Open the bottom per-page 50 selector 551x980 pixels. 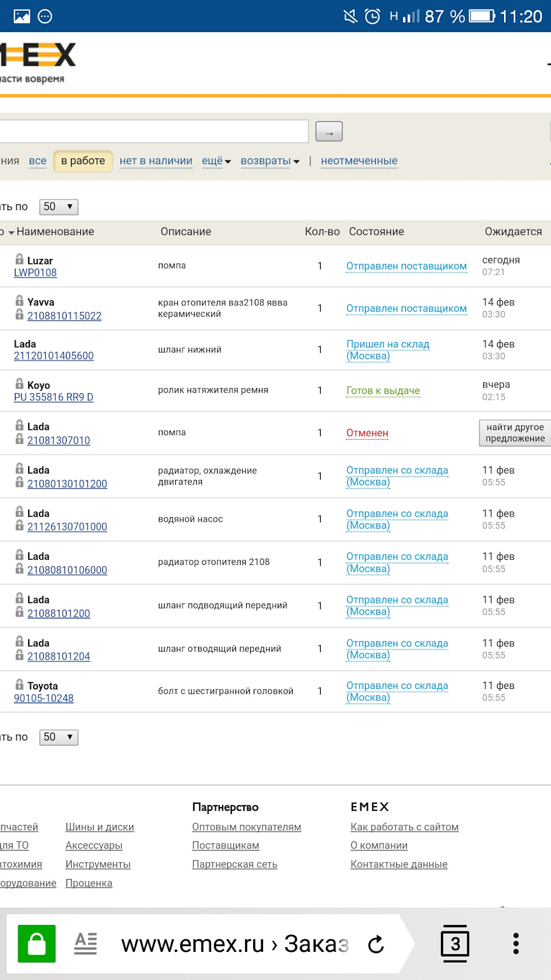pos(59,737)
